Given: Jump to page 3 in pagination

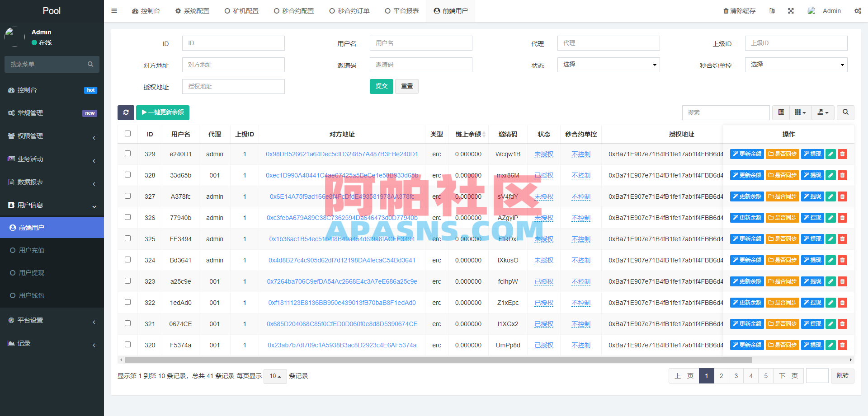Looking at the screenshot, I should (x=736, y=375).
